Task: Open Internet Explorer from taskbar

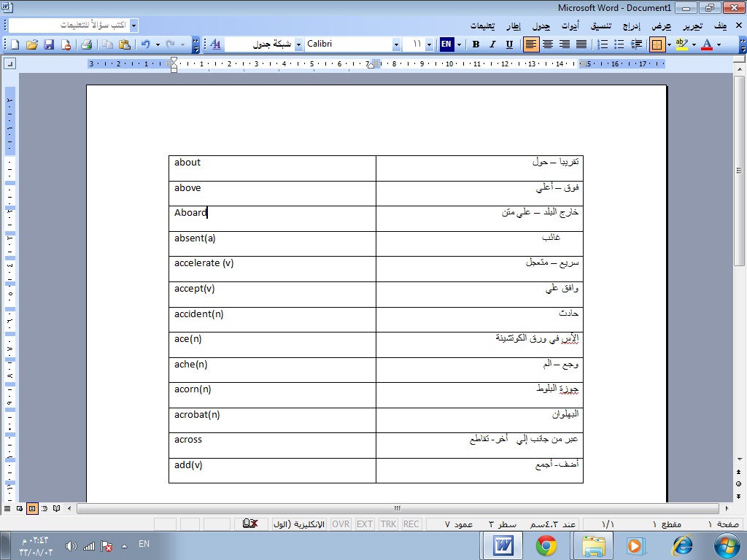Action: (682, 545)
